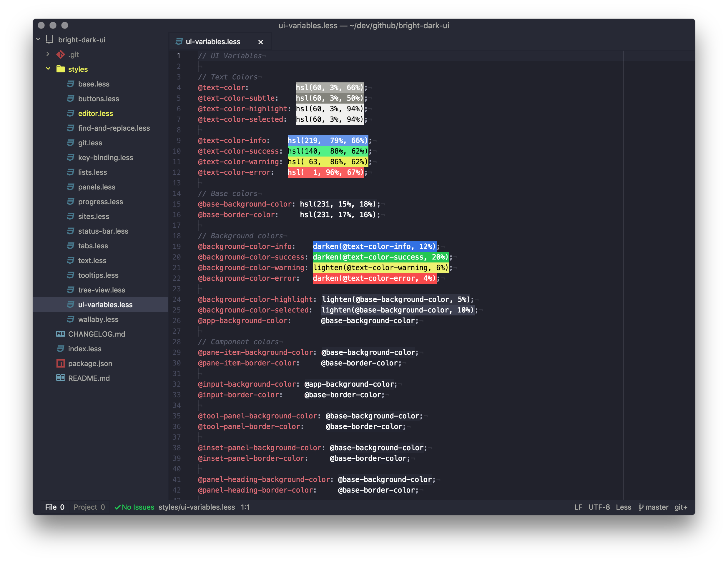This screenshot has width=728, height=562.
Task: Switch linter scope to File 0
Action: [x=55, y=507]
